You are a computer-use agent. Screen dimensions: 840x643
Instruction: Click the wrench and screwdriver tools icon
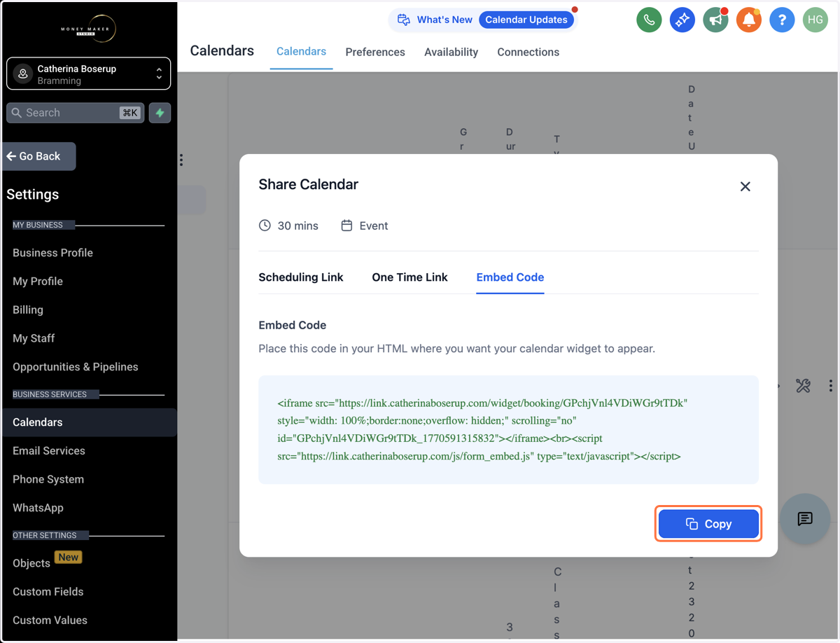(x=803, y=385)
